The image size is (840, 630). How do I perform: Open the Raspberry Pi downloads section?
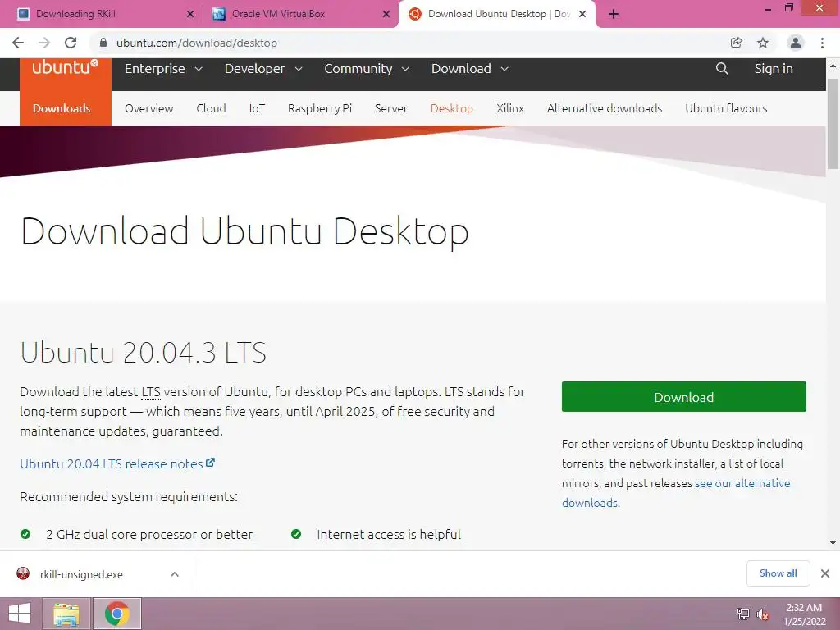click(320, 108)
